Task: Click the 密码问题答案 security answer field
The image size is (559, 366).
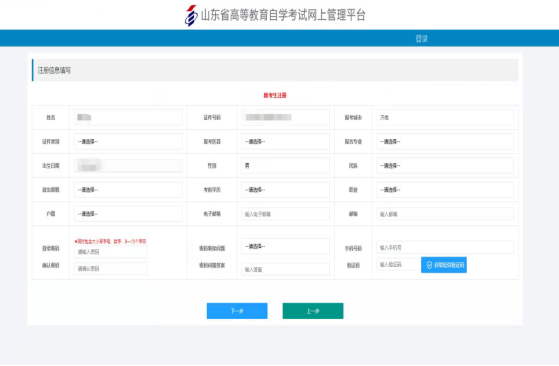Action: coord(285,269)
